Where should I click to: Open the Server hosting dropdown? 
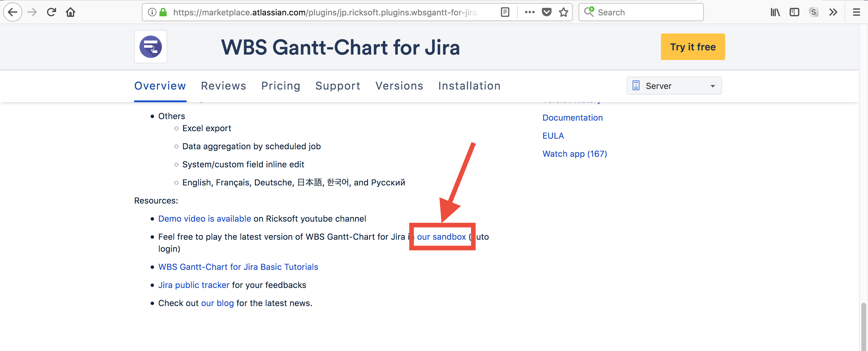click(674, 86)
